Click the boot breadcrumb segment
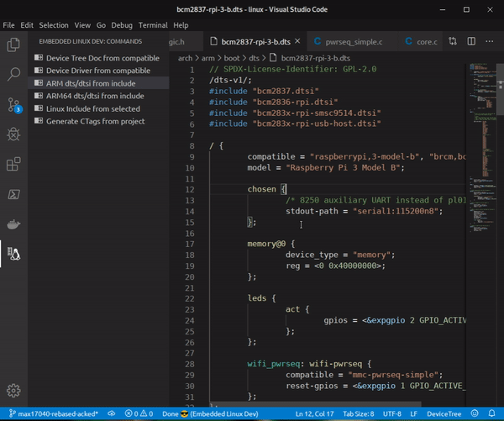Image resolution: width=504 pixels, height=421 pixels. click(x=232, y=58)
